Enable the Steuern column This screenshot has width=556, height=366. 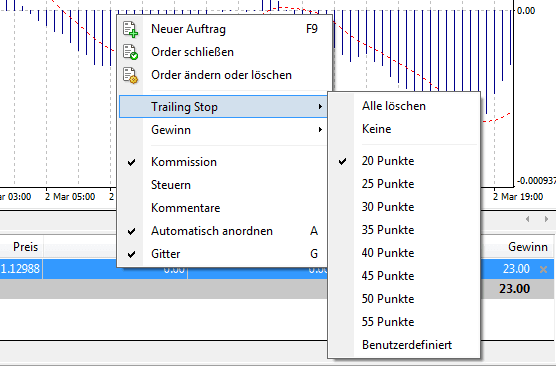point(223,185)
